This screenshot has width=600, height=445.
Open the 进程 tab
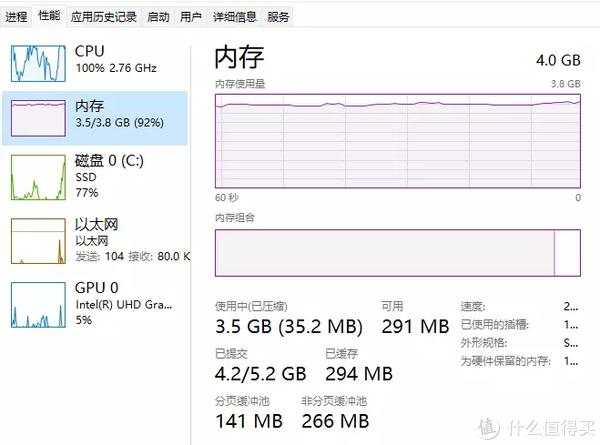pos(16,16)
